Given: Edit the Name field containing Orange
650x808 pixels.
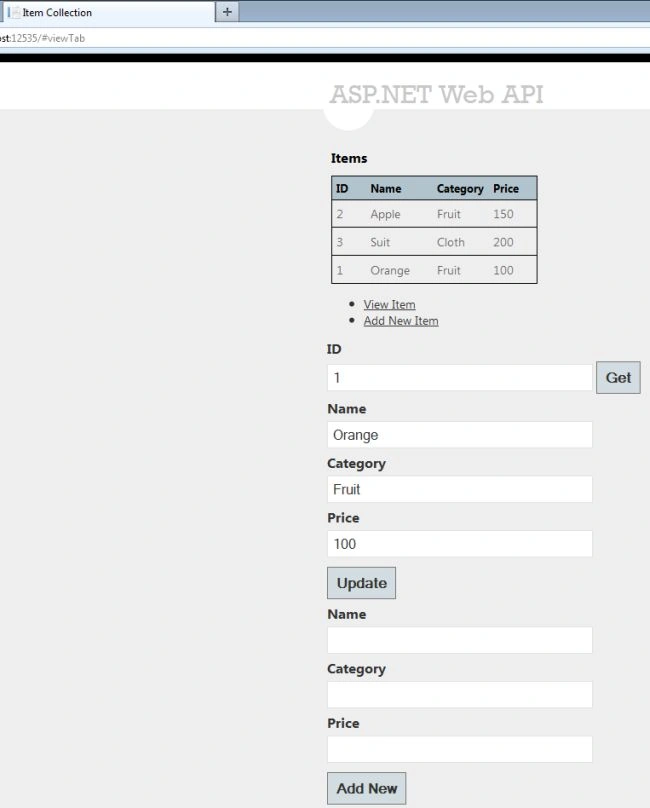Looking at the screenshot, I should 460,435.
